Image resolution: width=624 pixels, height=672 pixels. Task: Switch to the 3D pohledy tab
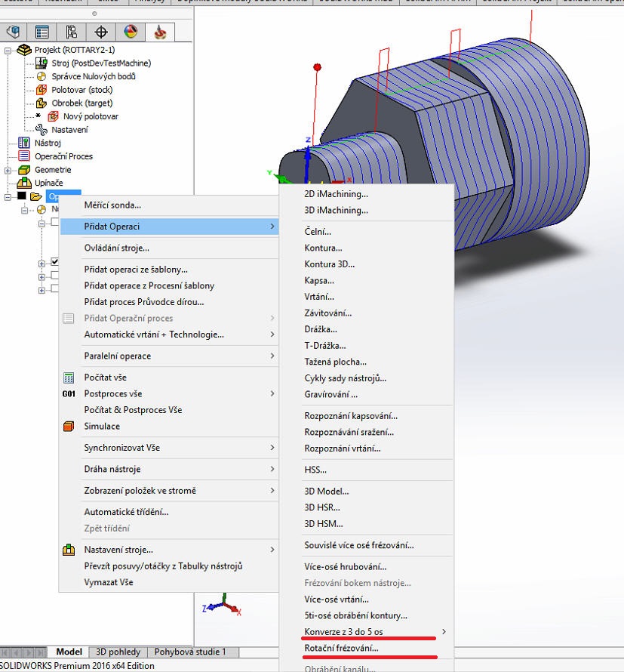point(117,652)
